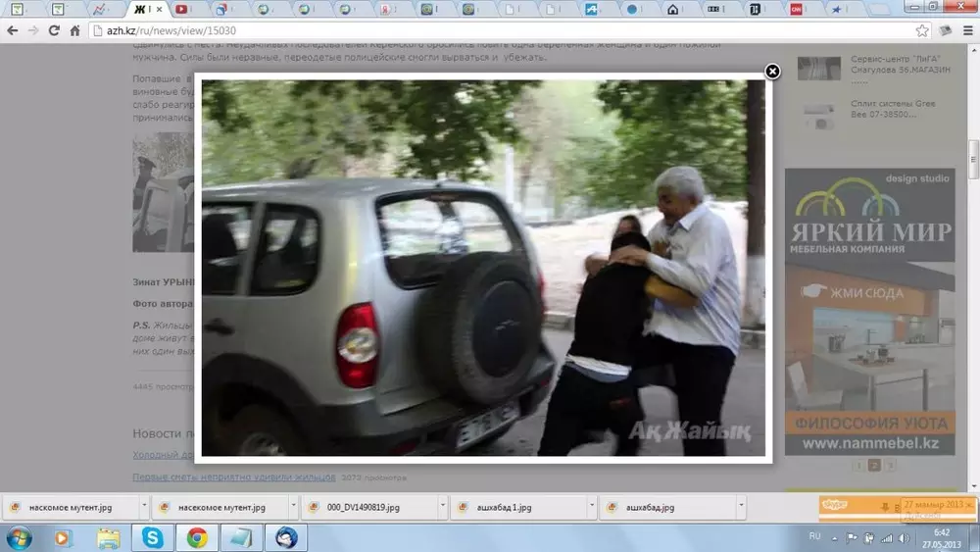Open Skype from the Windows taskbar
This screenshot has width=980, height=552.
[153, 537]
